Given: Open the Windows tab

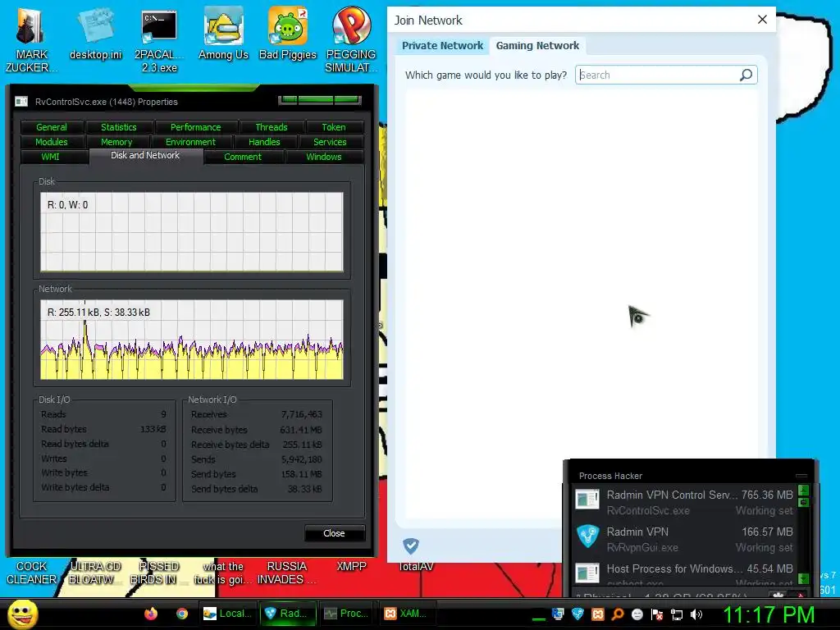Looking at the screenshot, I should tap(324, 157).
